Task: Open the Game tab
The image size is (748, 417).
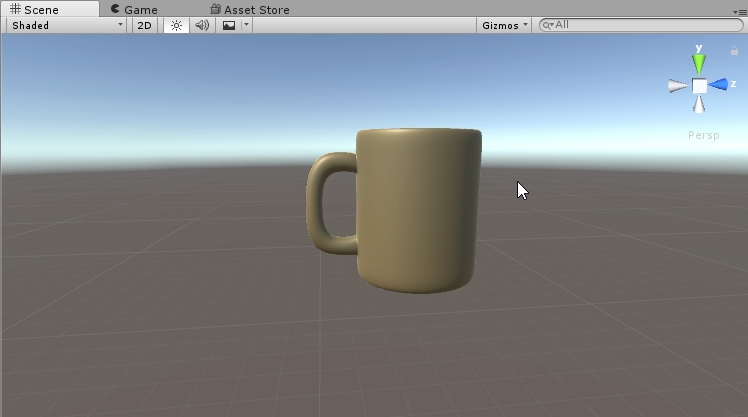Action: coord(134,10)
